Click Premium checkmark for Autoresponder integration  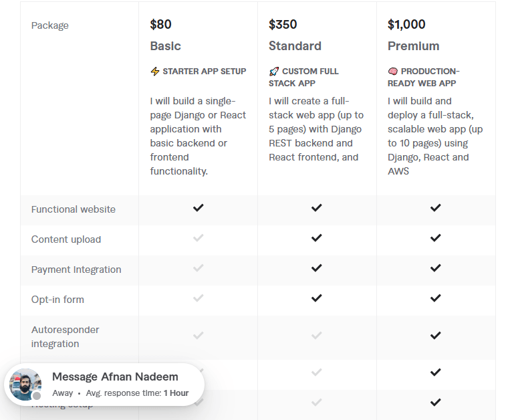(x=436, y=336)
